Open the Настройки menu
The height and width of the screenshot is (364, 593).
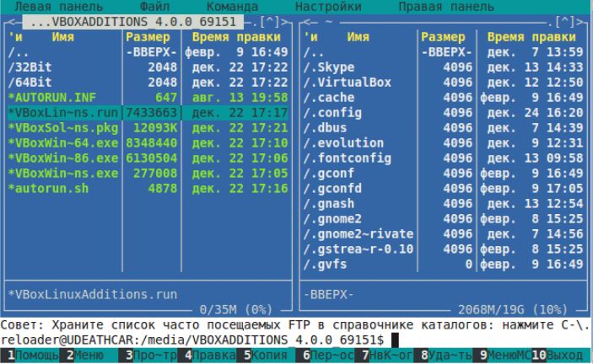(328, 7)
